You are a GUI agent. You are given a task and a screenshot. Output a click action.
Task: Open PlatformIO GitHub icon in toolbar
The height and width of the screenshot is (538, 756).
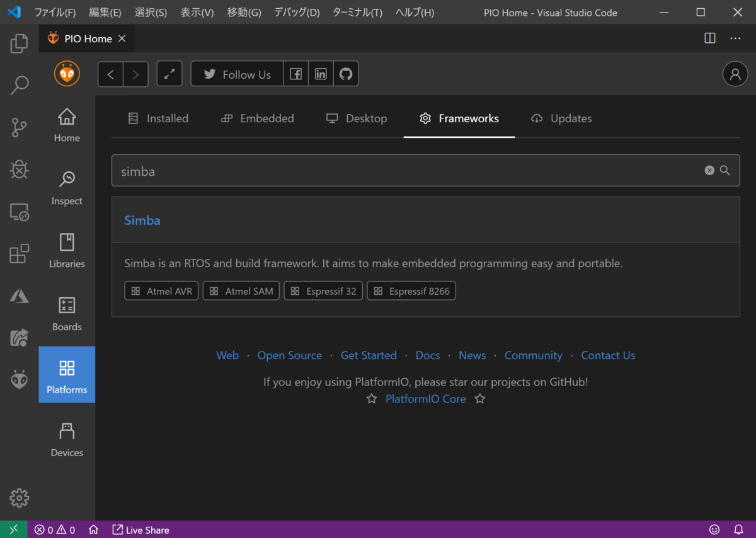click(345, 74)
